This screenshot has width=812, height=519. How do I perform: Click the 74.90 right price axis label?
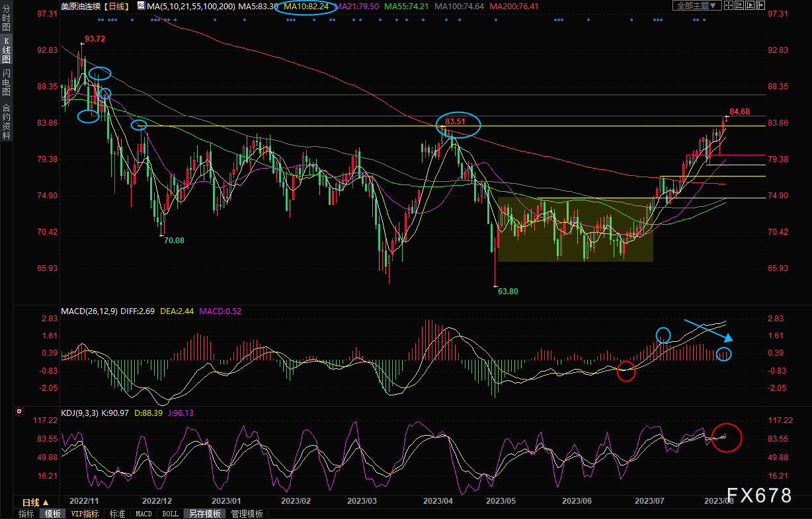(779, 196)
